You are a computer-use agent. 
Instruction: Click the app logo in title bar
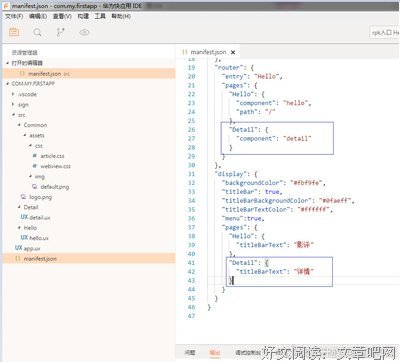pyautogui.click(x=6, y=6)
